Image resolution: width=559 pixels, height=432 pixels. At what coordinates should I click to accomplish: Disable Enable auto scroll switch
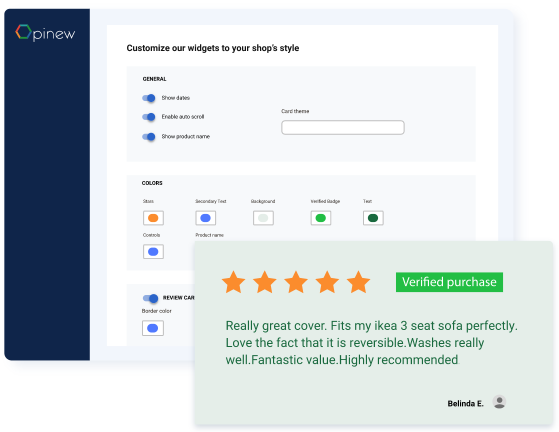pyautogui.click(x=149, y=117)
